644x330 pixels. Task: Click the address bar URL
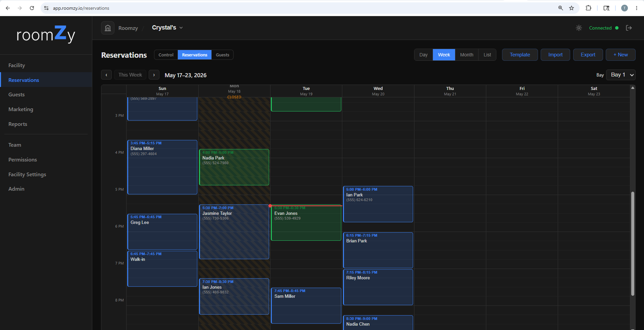(x=81, y=8)
